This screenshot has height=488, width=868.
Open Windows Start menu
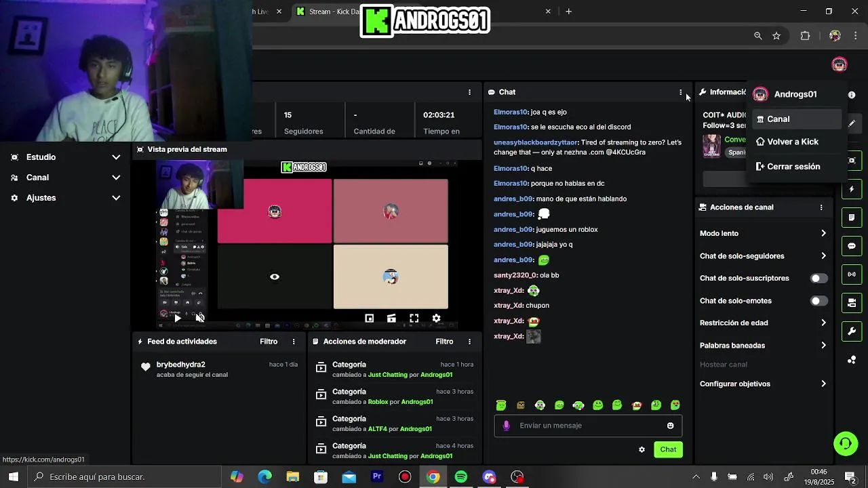(13, 477)
